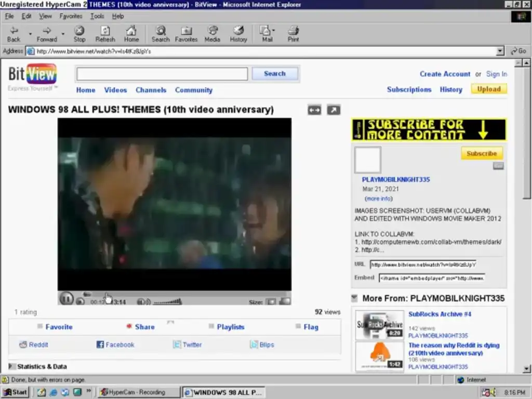The image size is (532, 399).
Task: Open the Address bar dropdown
Action: 500,51
